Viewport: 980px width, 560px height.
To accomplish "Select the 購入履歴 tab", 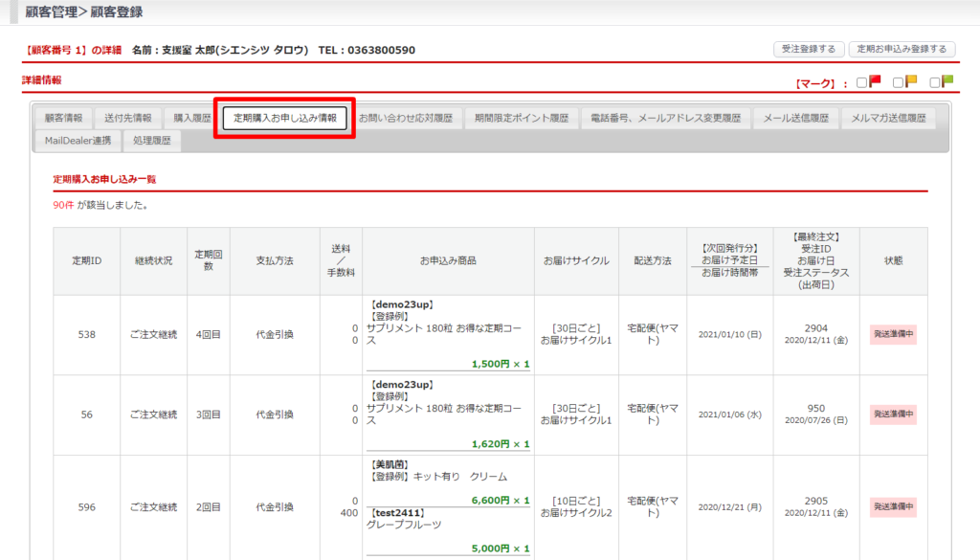I will [191, 119].
